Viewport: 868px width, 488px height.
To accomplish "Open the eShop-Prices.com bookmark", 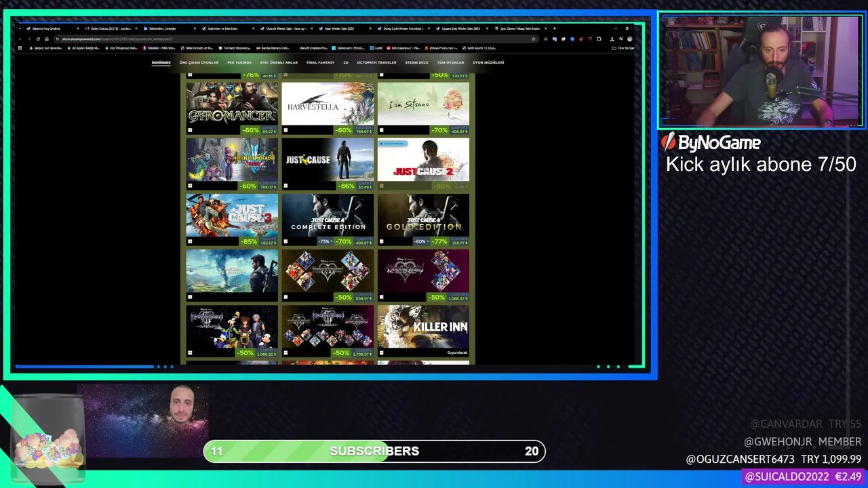I will click(441, 48).
